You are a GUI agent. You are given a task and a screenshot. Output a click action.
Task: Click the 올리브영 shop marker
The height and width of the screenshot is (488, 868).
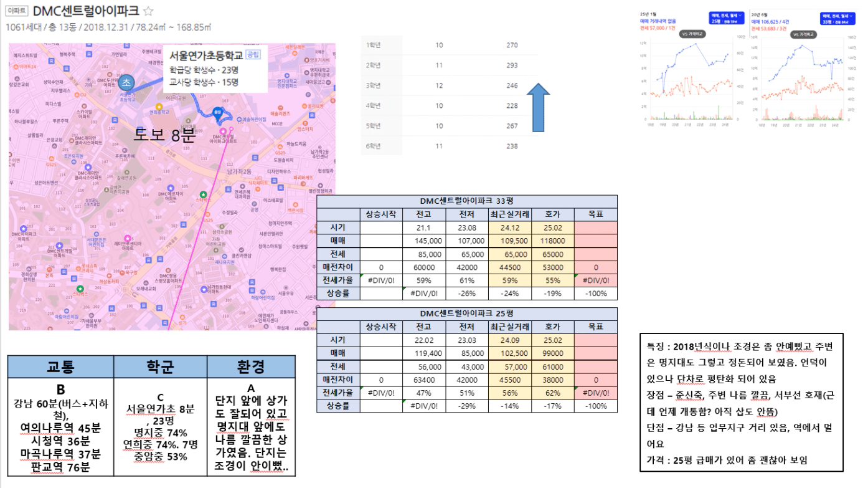pos(304,106)
